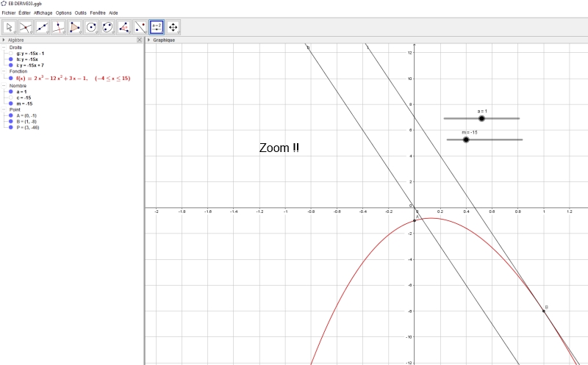Select 'i: y = -15x + 7' in Algèbre

click(x=30, y=65)
